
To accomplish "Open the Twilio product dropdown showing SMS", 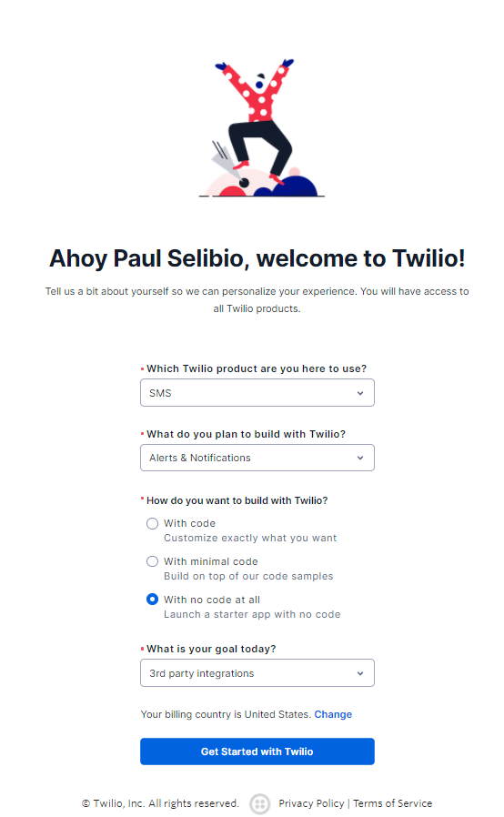I will [x=257, y=393].
